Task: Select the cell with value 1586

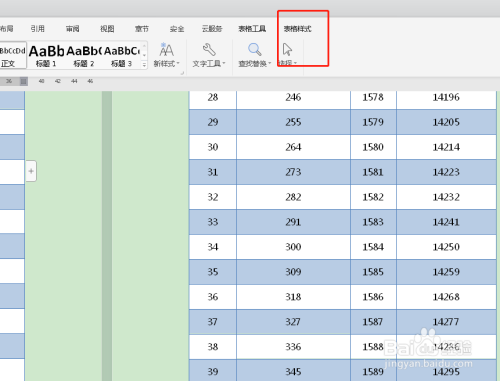Action: coord(373,297)
